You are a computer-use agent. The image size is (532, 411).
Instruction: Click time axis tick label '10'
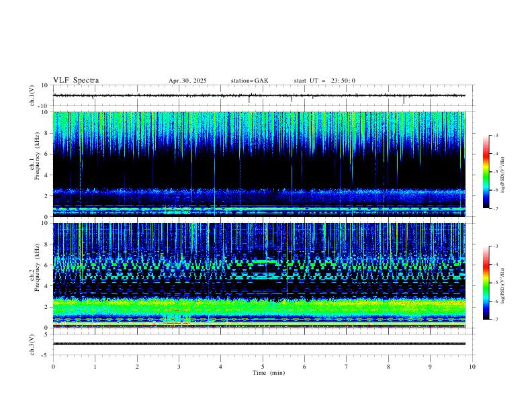coord(472,367)
